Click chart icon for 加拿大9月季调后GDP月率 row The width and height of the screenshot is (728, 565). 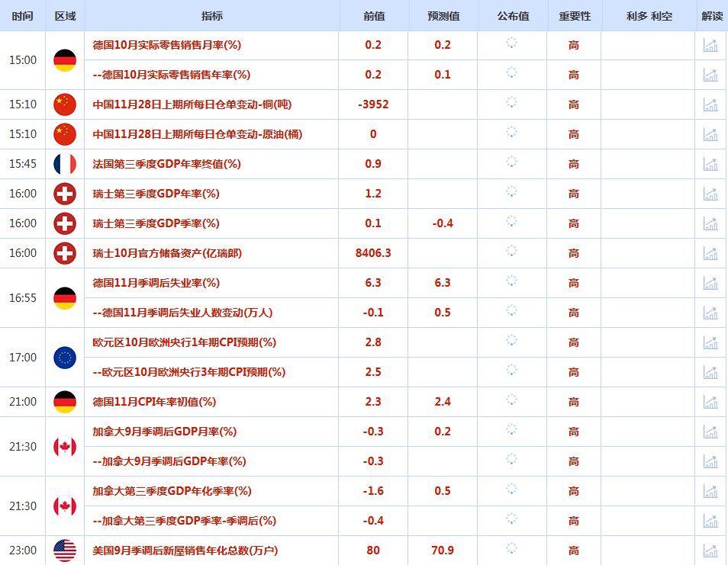point(710,432)
